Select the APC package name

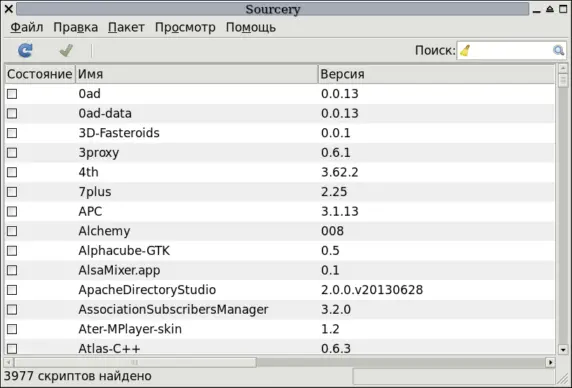(x=90, y=212)
